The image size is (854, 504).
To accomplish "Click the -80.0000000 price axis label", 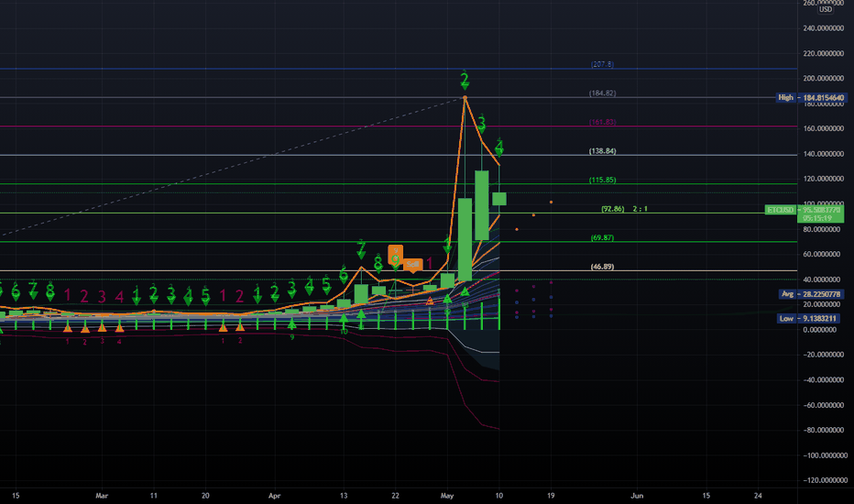I will pos(823,430).
